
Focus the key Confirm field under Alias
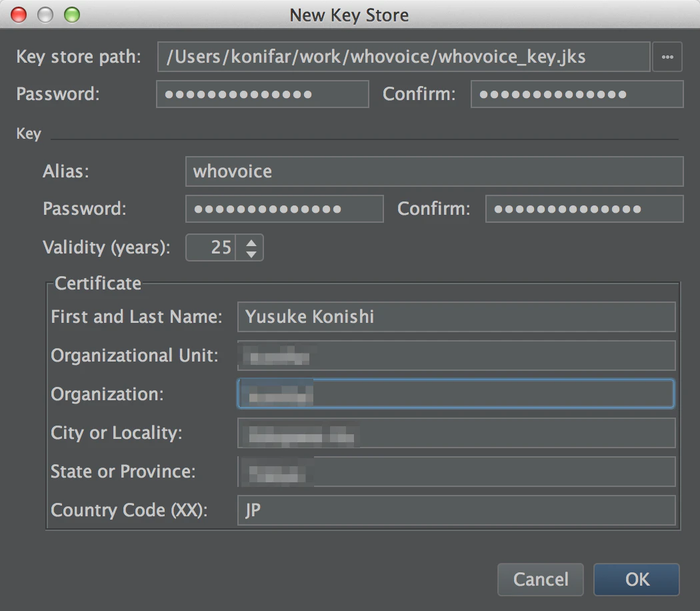[x=585, y=209]
